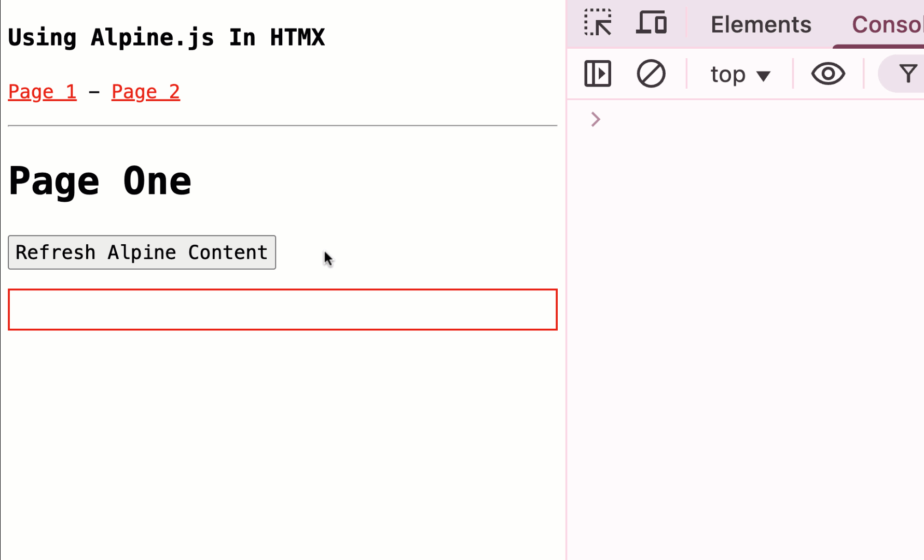Clear the console with the ban icon
The width and height of the screenshot is (924, 560).
[x=651, y=74]
